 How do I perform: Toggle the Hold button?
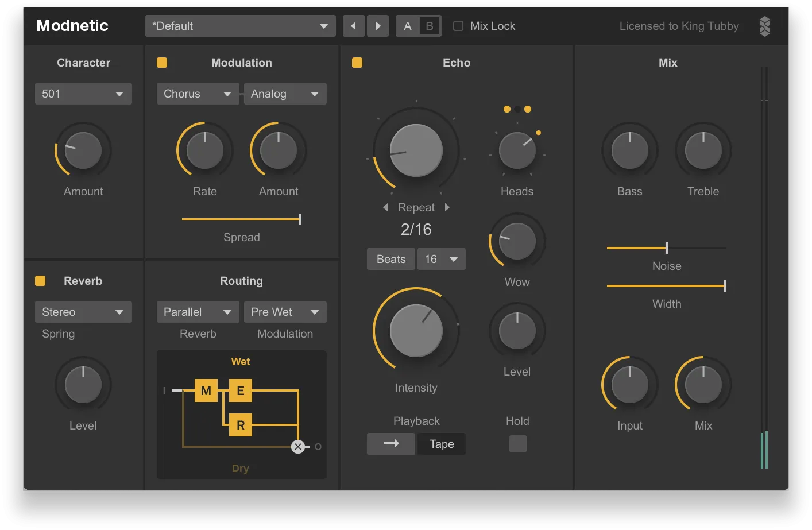[518, 444]
